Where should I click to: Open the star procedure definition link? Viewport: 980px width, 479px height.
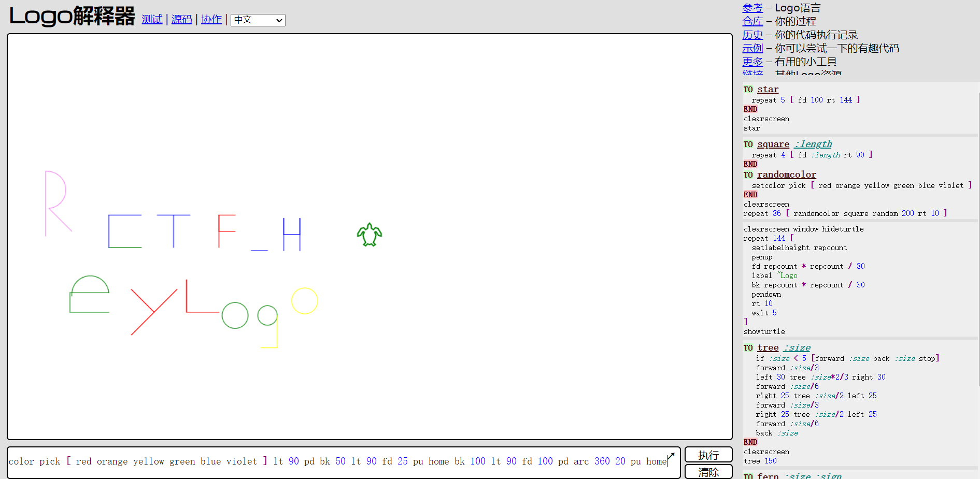[x=768, y=89]
